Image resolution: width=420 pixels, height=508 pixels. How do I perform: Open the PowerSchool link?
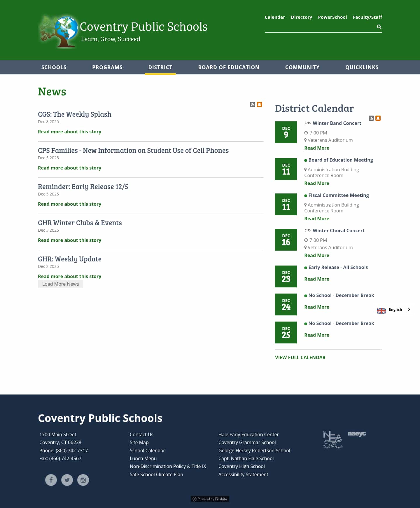tap(332, 17)
